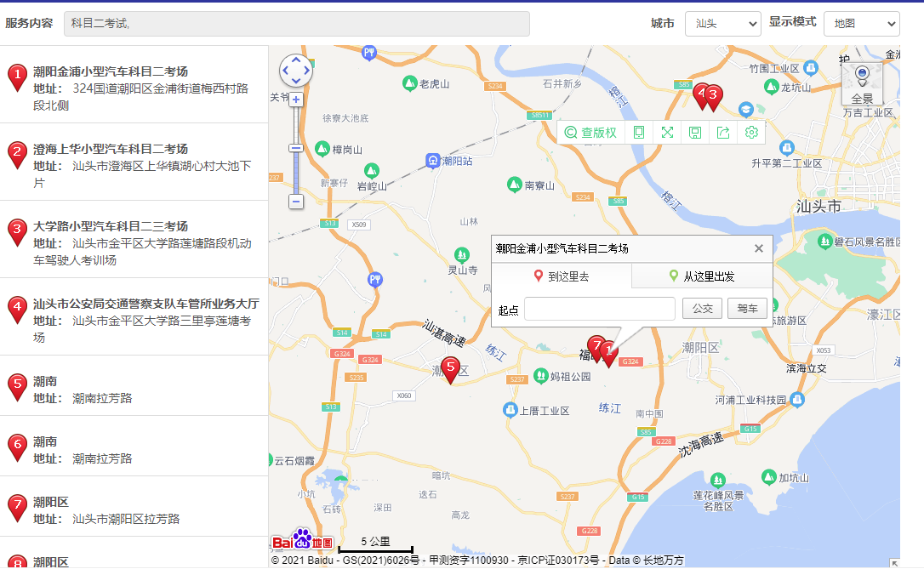
Task: Pan the map north with the up arrow
Action: pos(295,60)
